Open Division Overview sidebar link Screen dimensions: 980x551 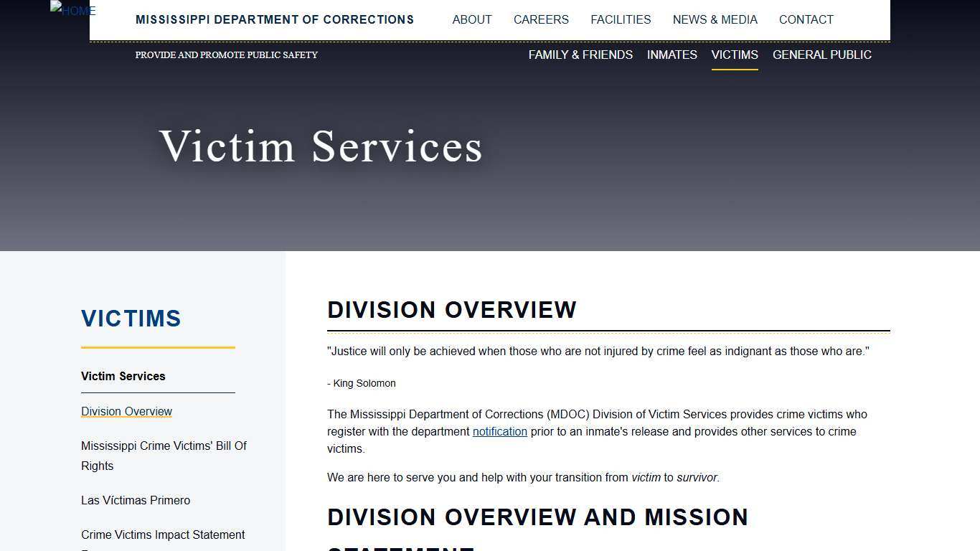point(126,411)
